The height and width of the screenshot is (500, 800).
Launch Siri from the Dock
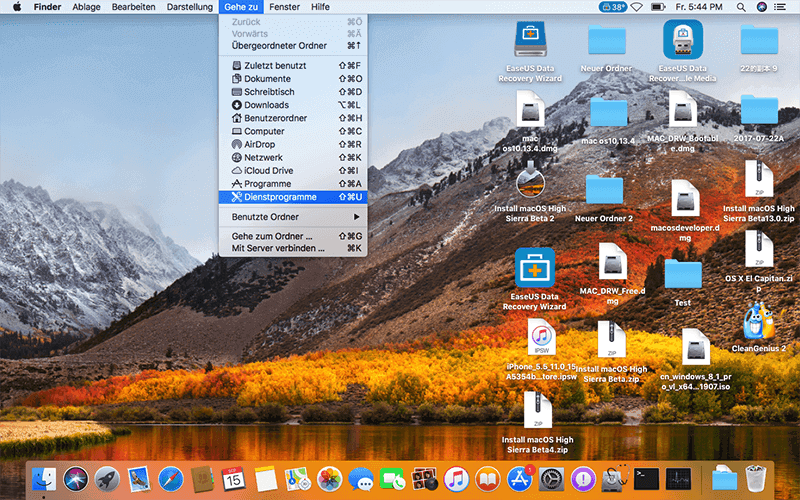click(76, 479)
